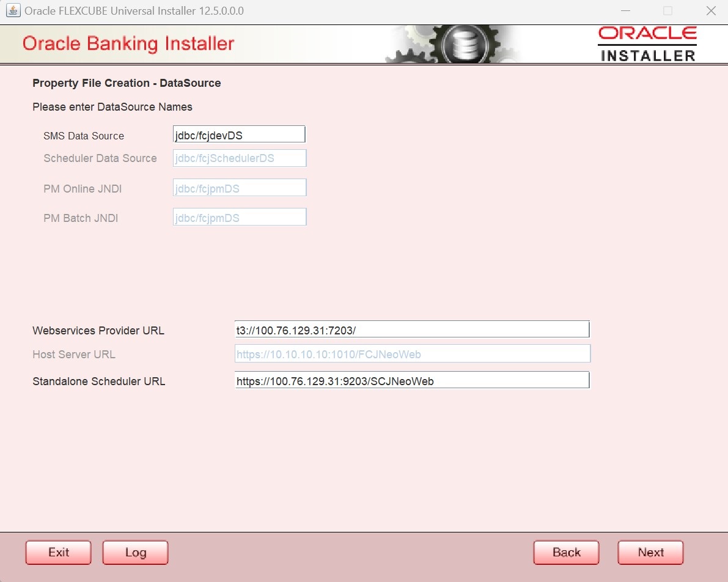Close the installer window

click(x=711, y=10)
